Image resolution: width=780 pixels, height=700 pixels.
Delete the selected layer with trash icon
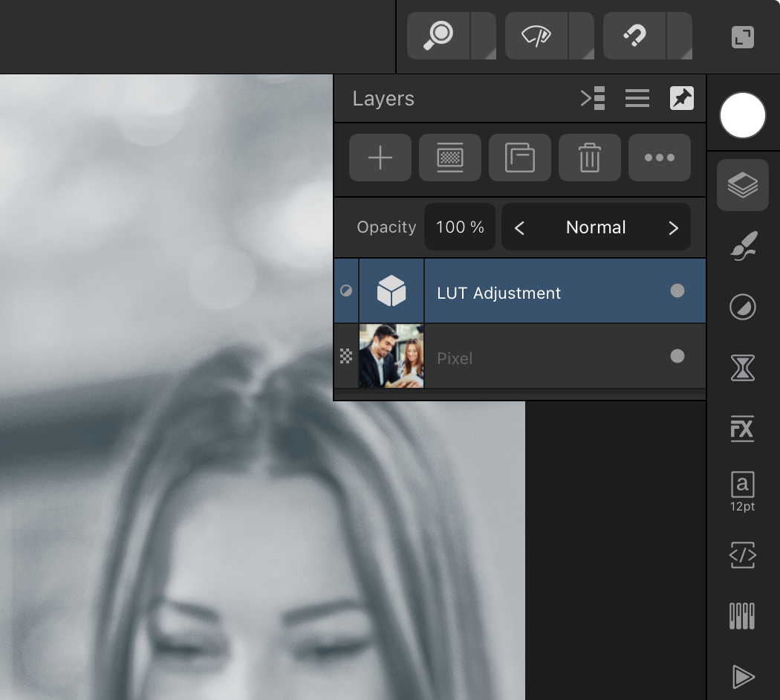[x=590, y=158]
